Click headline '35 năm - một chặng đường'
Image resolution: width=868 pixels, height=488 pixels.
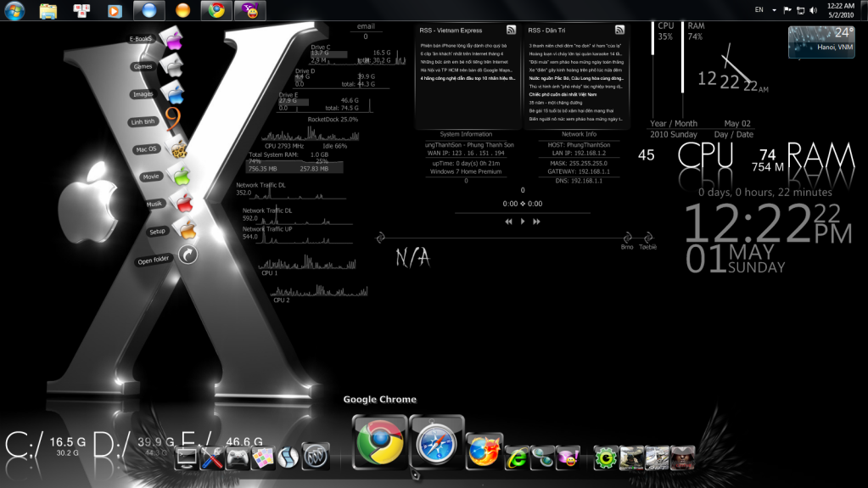click(555, 103)
